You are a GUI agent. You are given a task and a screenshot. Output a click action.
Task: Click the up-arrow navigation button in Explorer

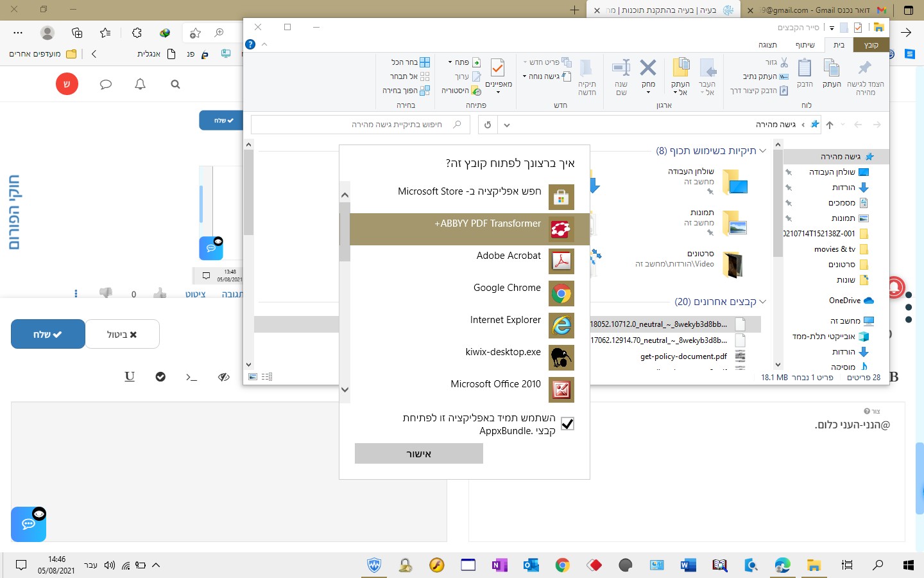point(829,125)
